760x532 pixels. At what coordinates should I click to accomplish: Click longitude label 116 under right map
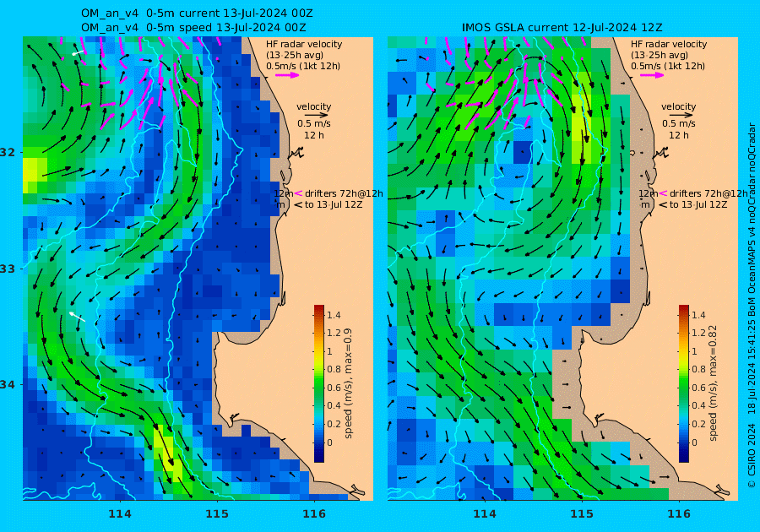click(679, 513)
